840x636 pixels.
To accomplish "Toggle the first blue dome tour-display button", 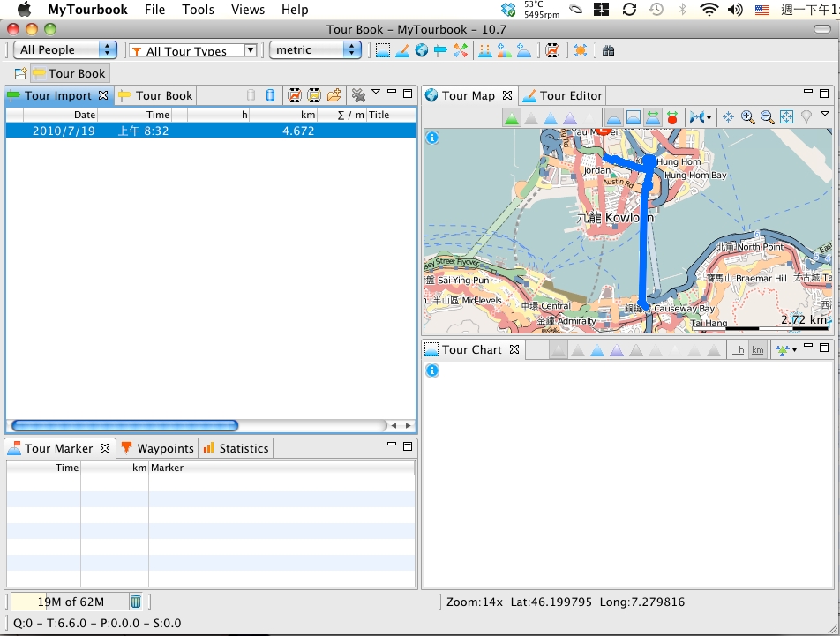I will point(614,117).
